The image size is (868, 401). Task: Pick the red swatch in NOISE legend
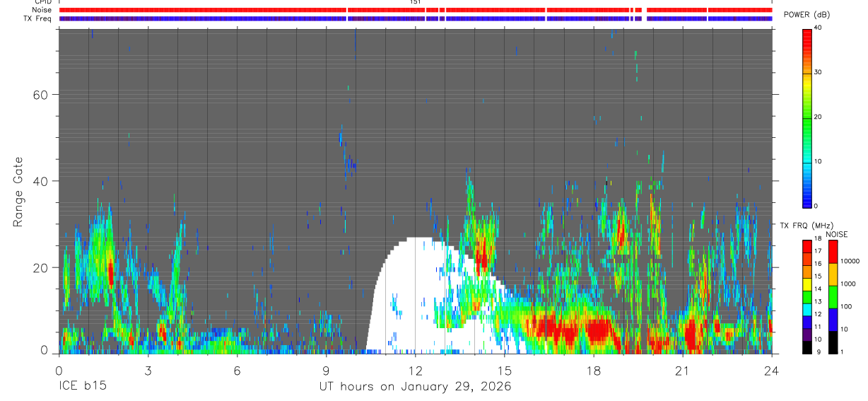point(833,252)
